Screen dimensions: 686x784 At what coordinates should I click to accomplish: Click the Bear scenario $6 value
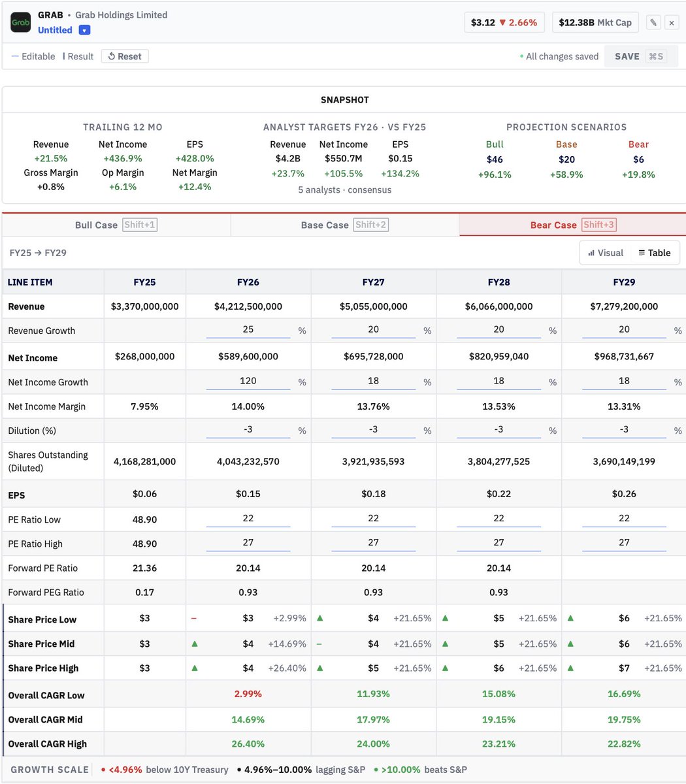(x=638, y=159)
